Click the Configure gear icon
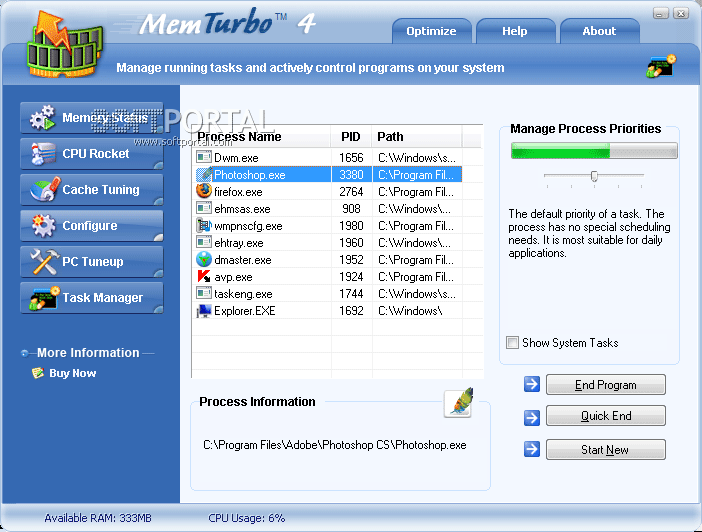 coord(43,225)
